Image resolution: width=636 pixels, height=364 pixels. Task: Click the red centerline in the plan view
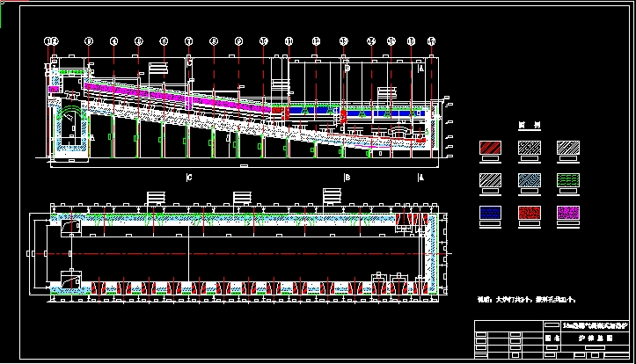pos(244,254)
